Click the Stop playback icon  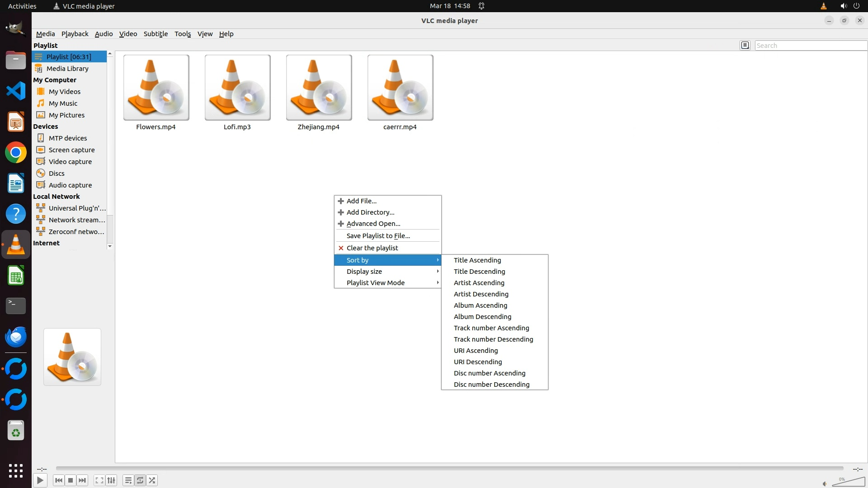71,480
